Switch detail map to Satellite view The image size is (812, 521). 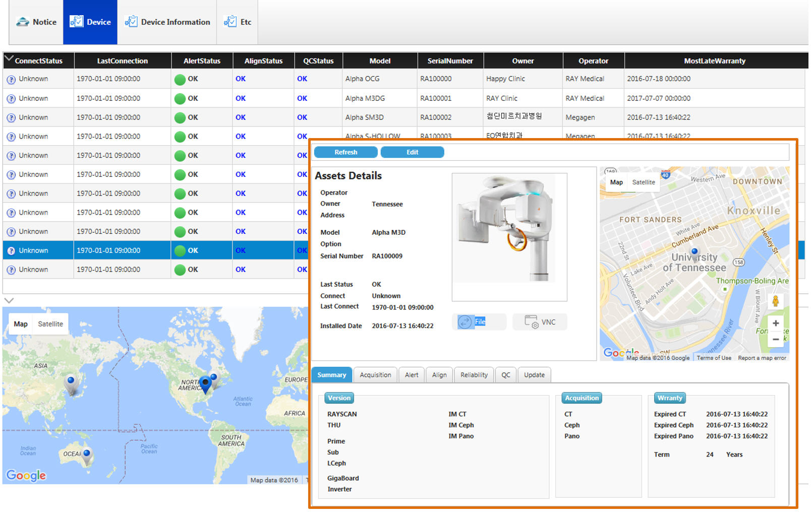tap(643, 182)
